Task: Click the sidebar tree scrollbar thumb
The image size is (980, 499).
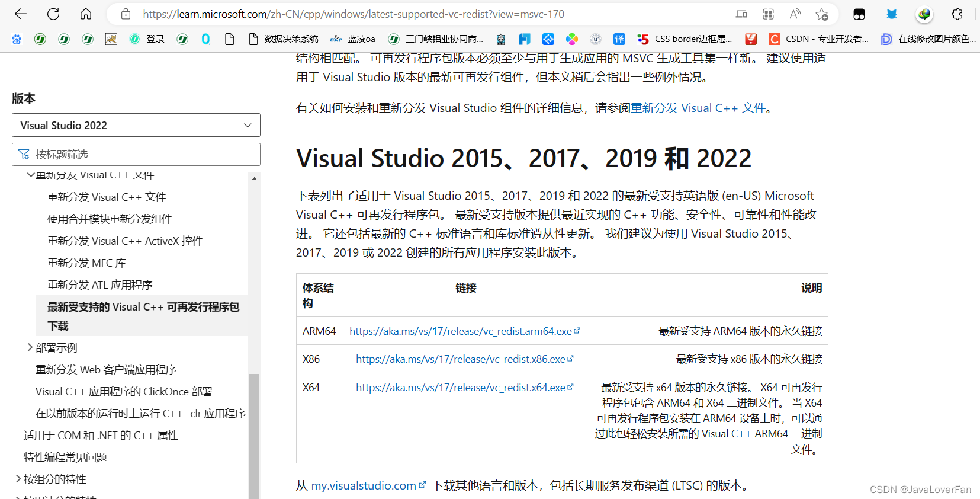Action: [254, 436]
